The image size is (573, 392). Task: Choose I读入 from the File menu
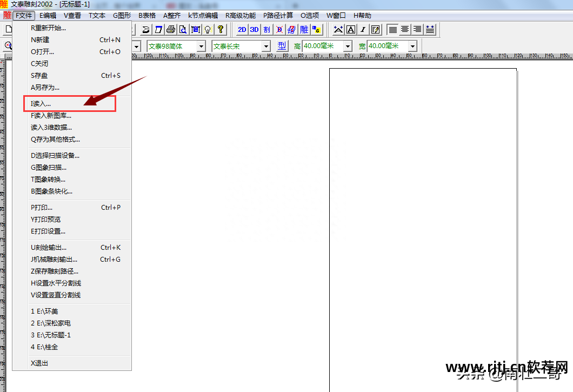[41, 103]
